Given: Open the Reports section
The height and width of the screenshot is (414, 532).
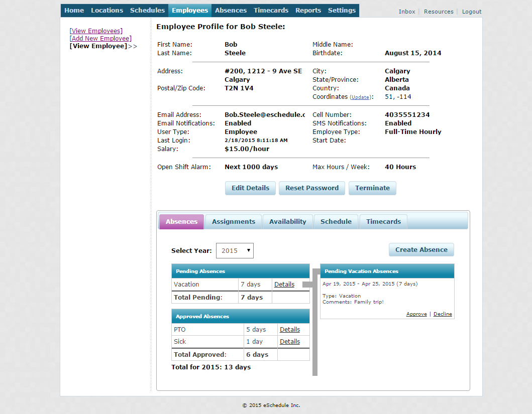Looking at the screenshot, I should click(x=308, y=10).
